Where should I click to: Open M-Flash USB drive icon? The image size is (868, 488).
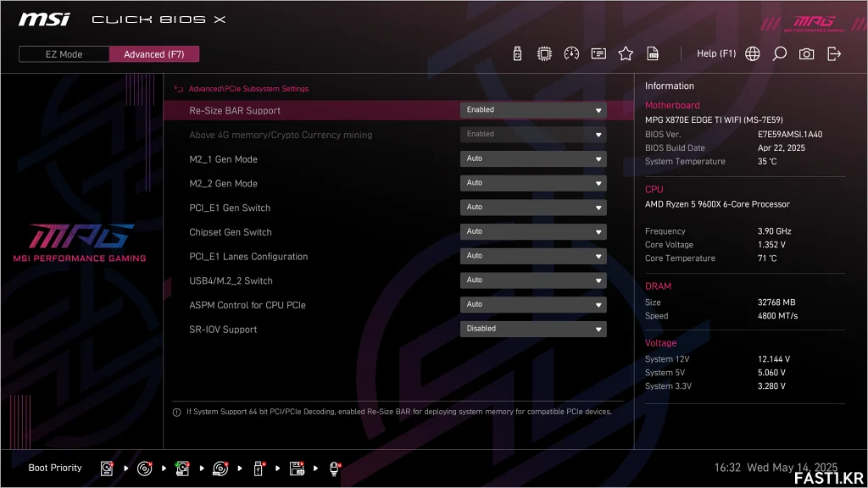(x=517, y=53)
